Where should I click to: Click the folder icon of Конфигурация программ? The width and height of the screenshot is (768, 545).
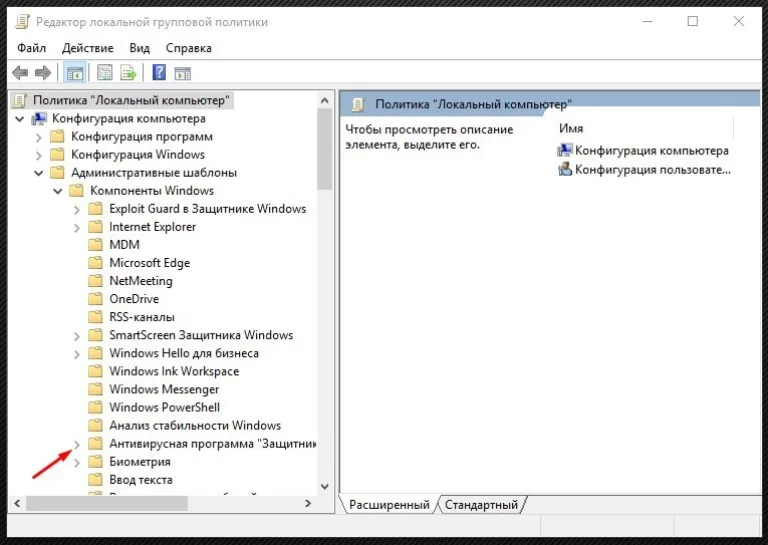(x=57, y=137)
